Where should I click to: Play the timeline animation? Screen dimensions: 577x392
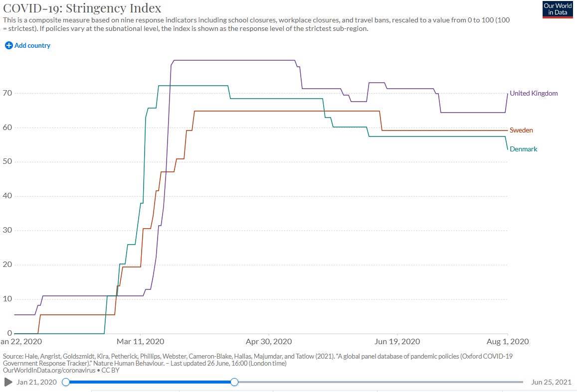pos(8,382)
